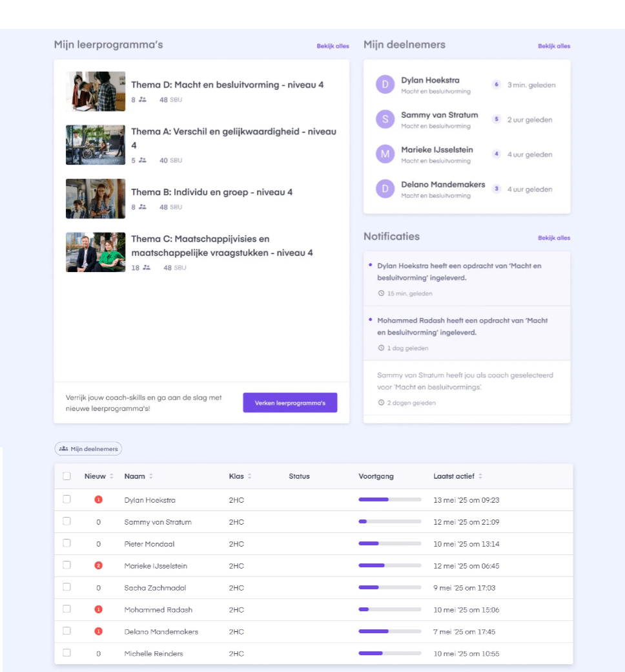Screen dimensions: 625x672
Task: Click red badge 2 beside Marieke IJsselstein
Action: click(x=99, y=566)
